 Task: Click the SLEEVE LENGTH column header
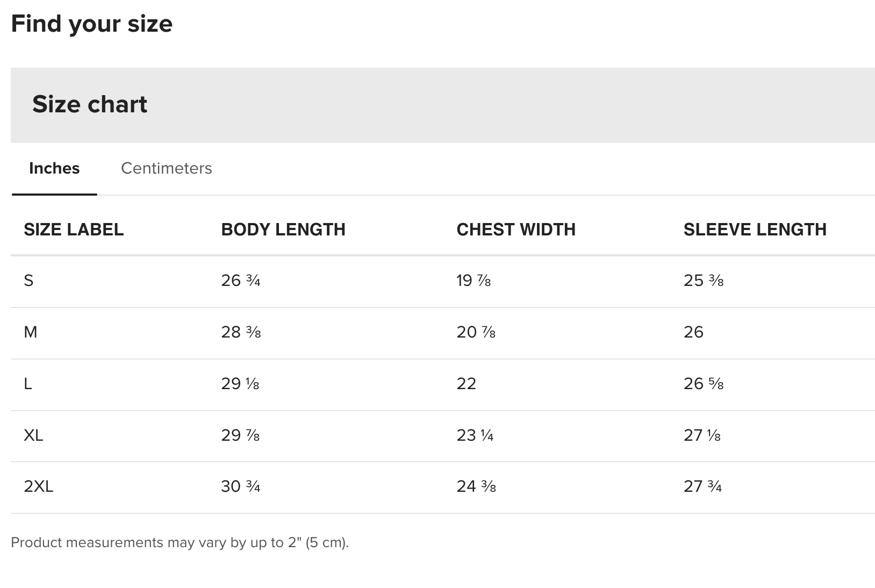(755, 230)
